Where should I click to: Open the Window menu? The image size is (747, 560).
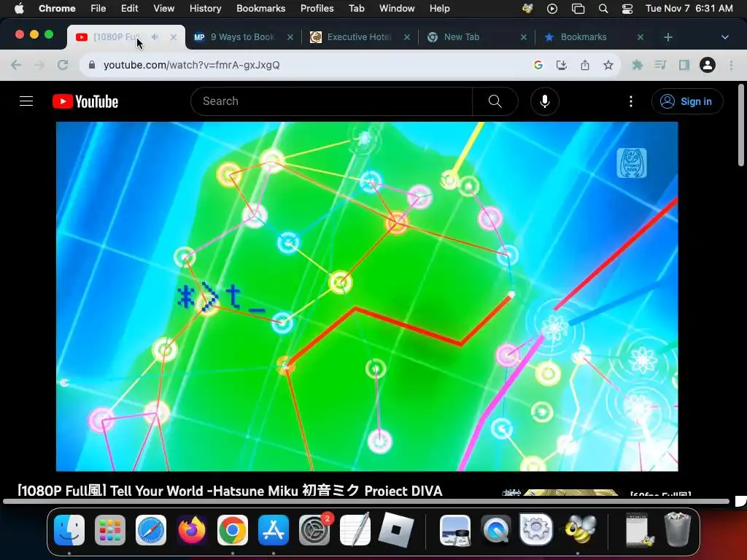pyautogui.click(x=397, y=8)
